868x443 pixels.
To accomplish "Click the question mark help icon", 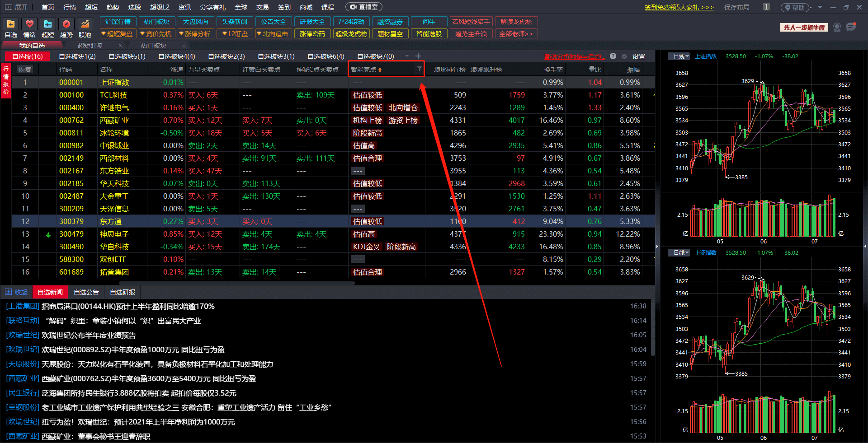I will pos(613,56).
